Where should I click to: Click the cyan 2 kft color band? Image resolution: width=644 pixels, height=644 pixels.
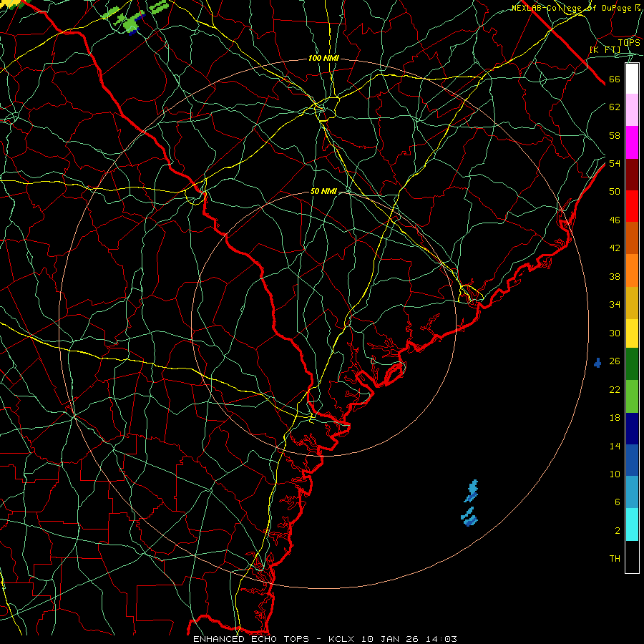pos(632,525)
